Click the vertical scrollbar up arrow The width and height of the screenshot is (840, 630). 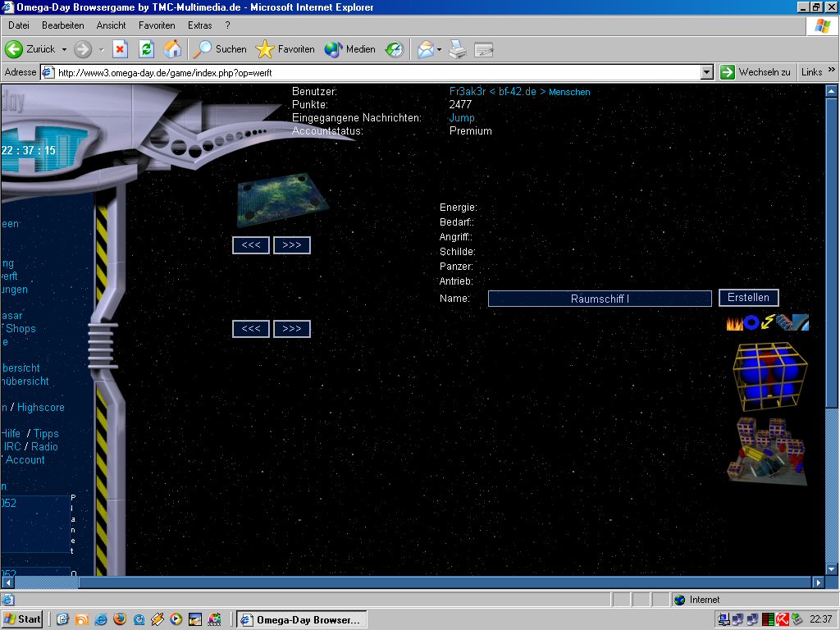click(x=832, y=91)
